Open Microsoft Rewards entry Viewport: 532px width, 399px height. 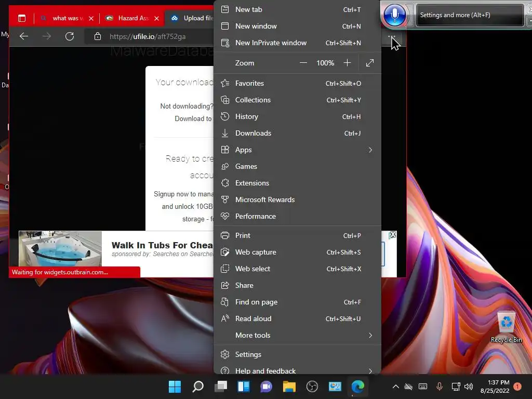click(297, 199)
